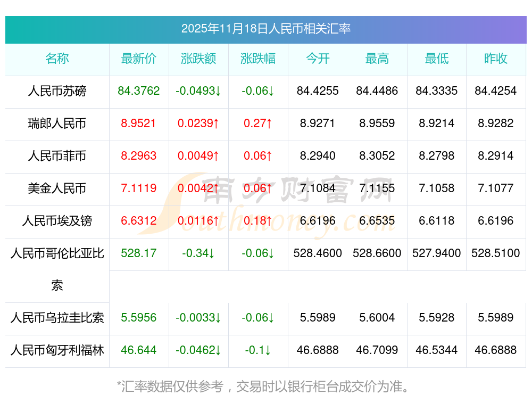Click the 最新价 column header

coord(139,59)
